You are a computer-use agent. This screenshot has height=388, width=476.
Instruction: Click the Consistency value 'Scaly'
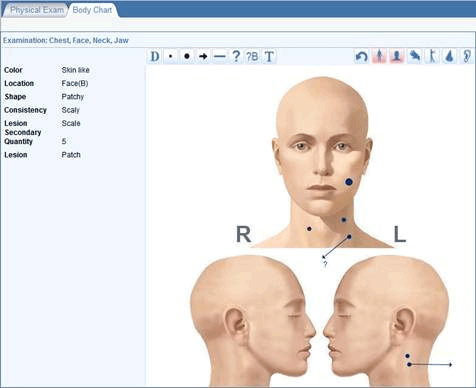click(71, 110)
